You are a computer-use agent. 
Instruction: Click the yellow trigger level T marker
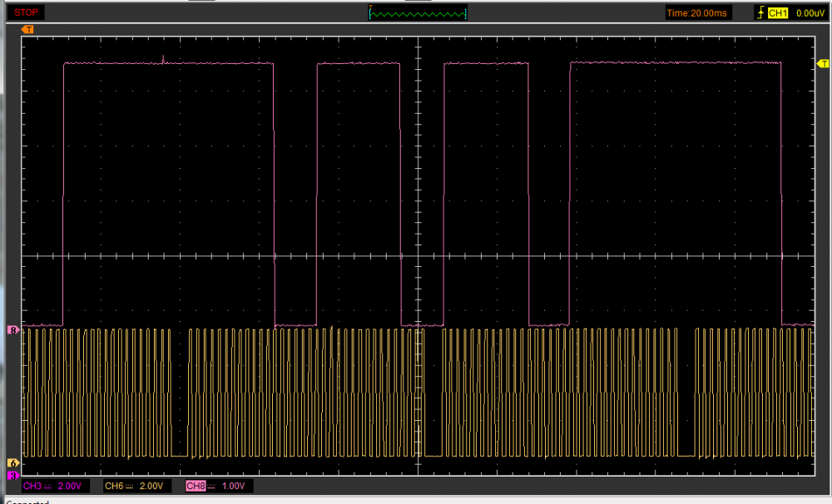coord(824,64)
